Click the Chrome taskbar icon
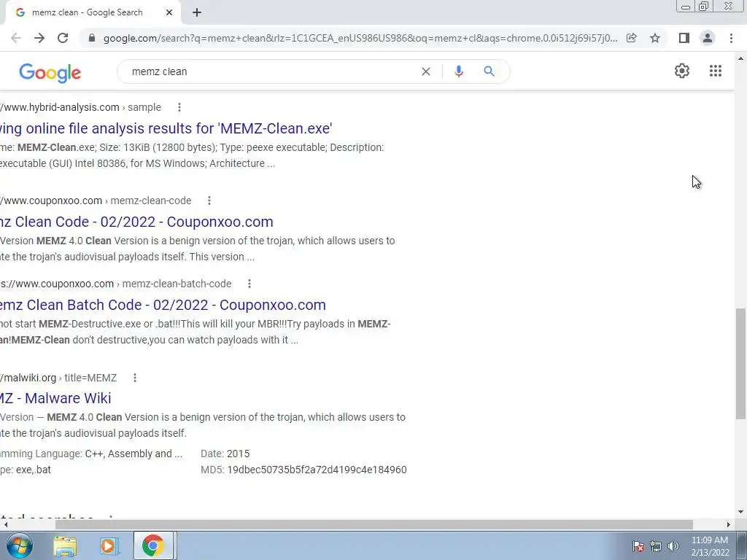Viewport: 747px width, 560px height. pyautogui.click(x=152, y=545)
